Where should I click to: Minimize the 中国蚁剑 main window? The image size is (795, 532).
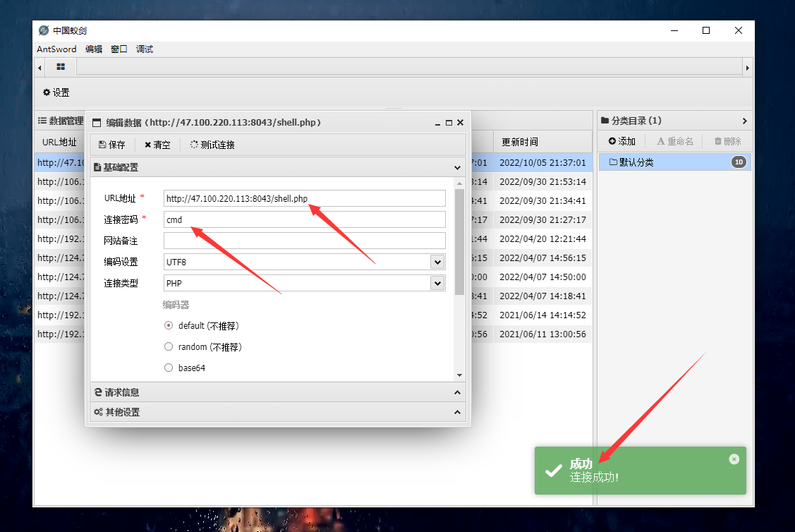tap(674, 30)
